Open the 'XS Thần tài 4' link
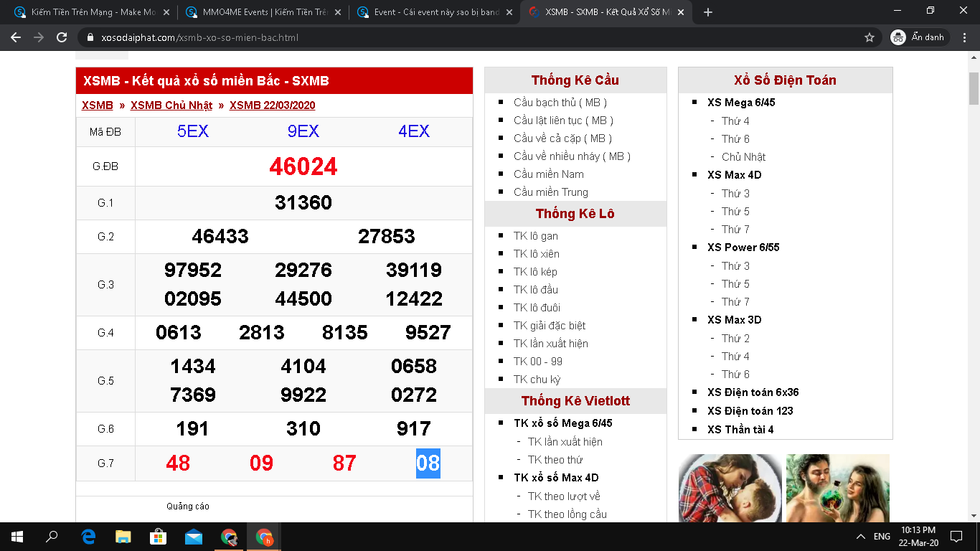The height and width of the screenshot is (551, 980). (x=740, y=430)
